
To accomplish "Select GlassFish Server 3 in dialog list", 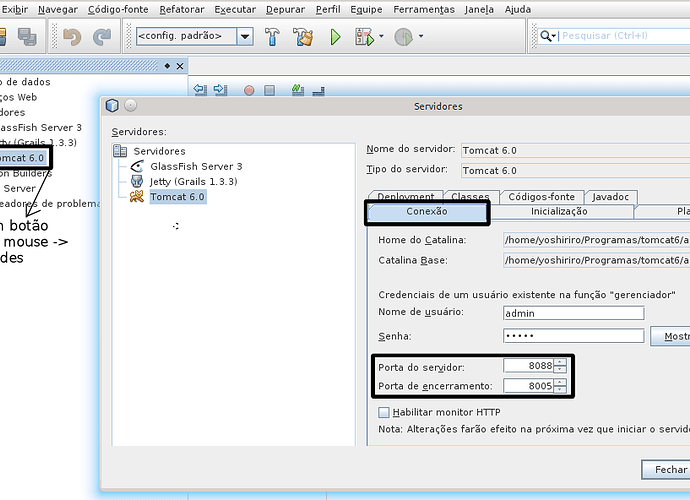I will pos(196,166).
